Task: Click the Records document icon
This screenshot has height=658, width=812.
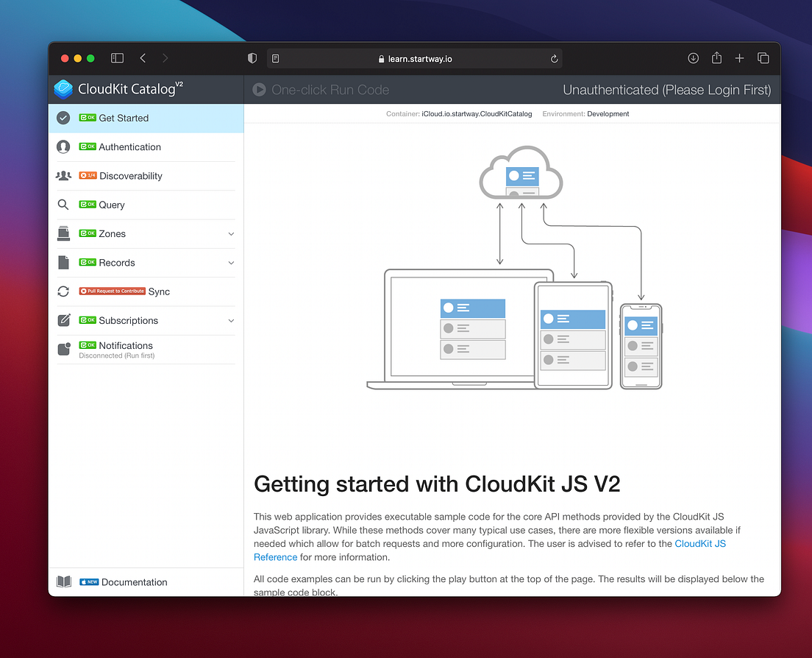Action: 63,262
